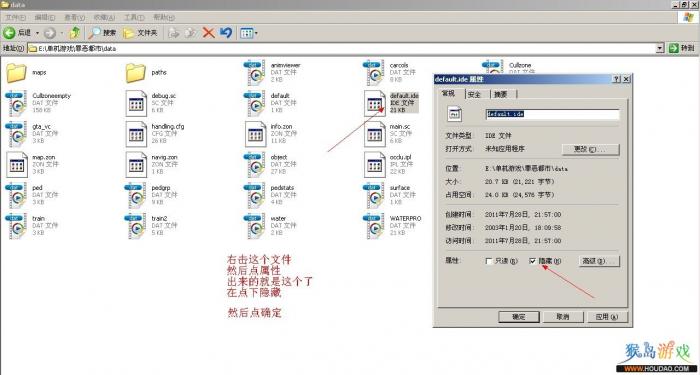Click the red Delete X icon
This screenshot has height=375, width=700.
[x=208, y=33]
